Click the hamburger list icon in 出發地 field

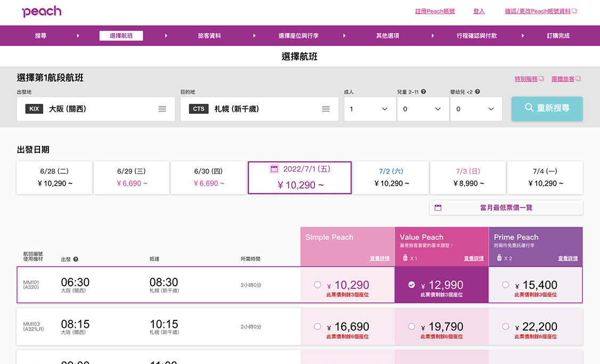coord(162,109)
